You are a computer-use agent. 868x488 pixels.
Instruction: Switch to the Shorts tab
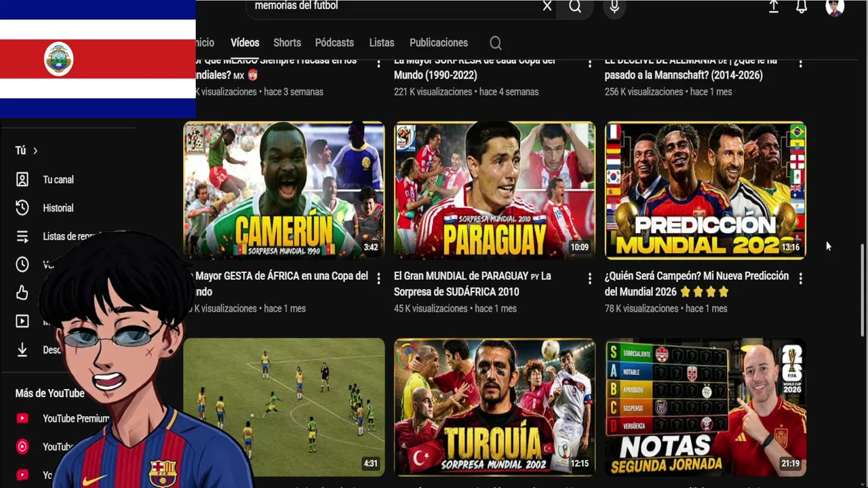pos(287,43)
